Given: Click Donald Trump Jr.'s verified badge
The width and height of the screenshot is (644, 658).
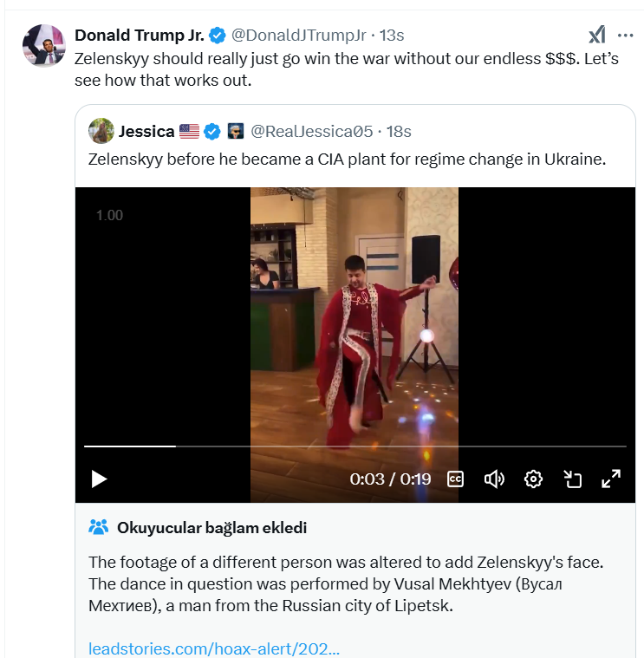Looking at the screenshot, I should pos(217,36).
